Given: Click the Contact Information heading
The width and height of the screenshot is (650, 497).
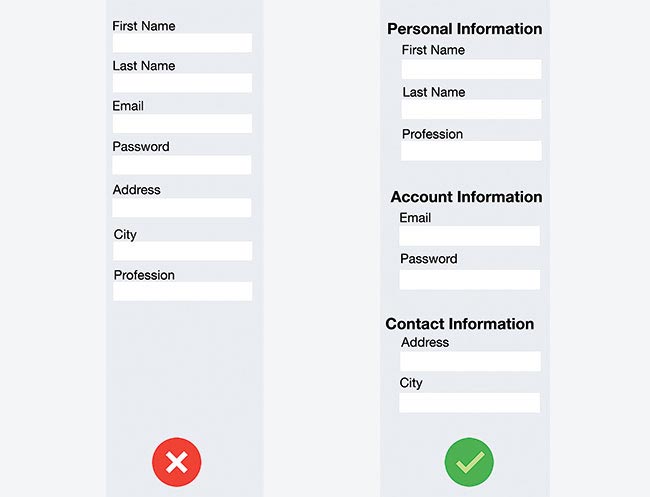Looking at the screenshot, I should tap(460, 324).
